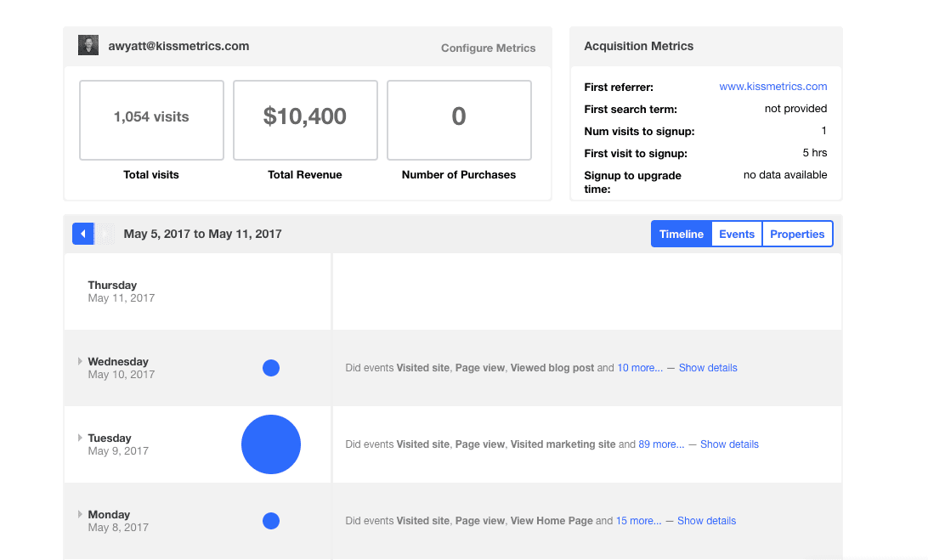
Task: Show 89 more events for Tuesday
Action: [661, 444]
